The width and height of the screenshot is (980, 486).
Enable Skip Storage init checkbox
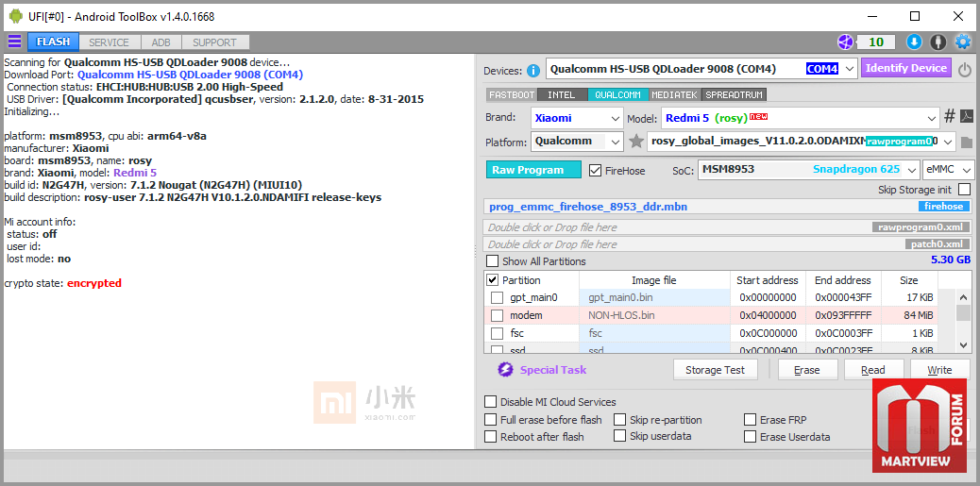tap(964, 190)
